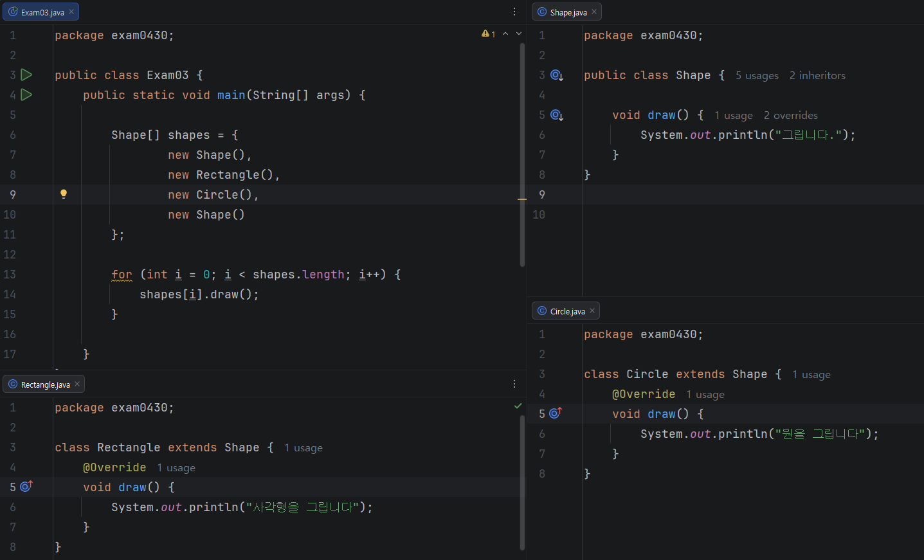Open '2 overrides' hint on Shape draw
Screen dimensions: 924x560
point(791,116)
